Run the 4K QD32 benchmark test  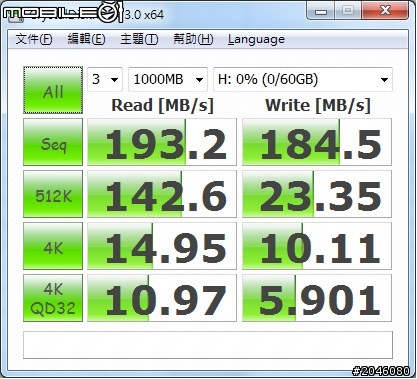click(x=53, y=298)
